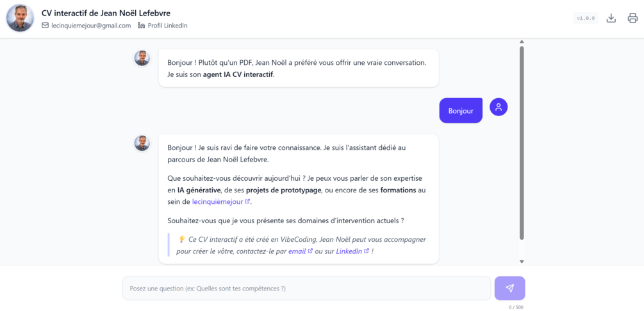Image resolution: width=644 pixels, height=311 pixels.
Task: Click the chat's vertical scrollbar thumb
Action: click(x=522, y=143)
